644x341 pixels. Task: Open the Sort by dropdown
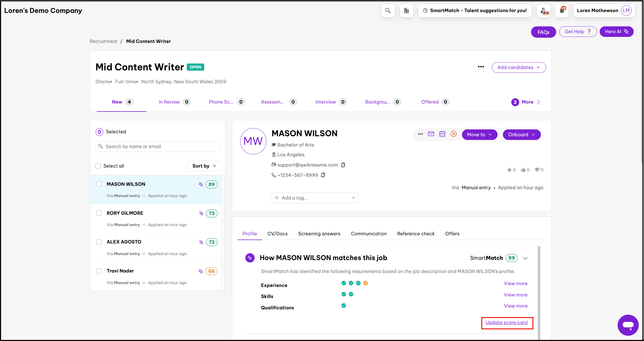tap(204, 166)
